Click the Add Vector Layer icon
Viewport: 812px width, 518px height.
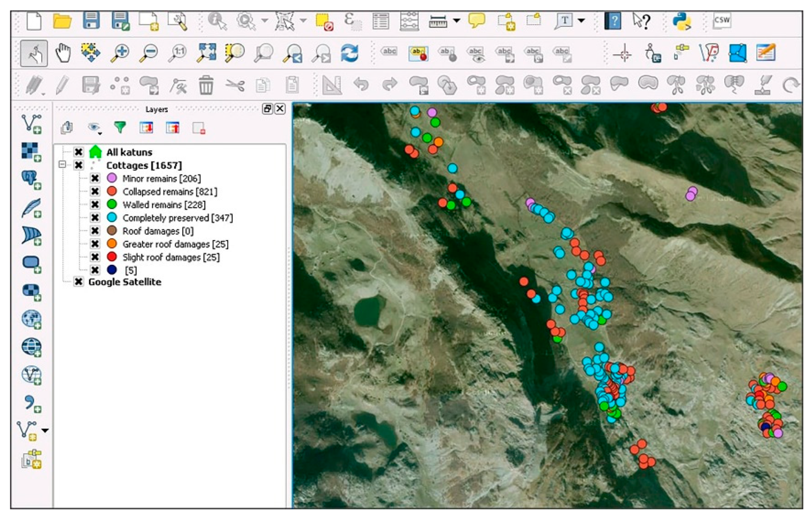[x=32, y=124]
